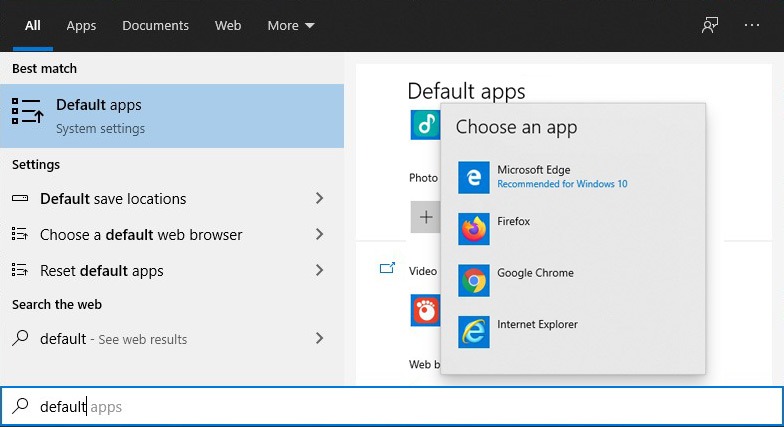Expand arrow for default web results

point(320,338)
